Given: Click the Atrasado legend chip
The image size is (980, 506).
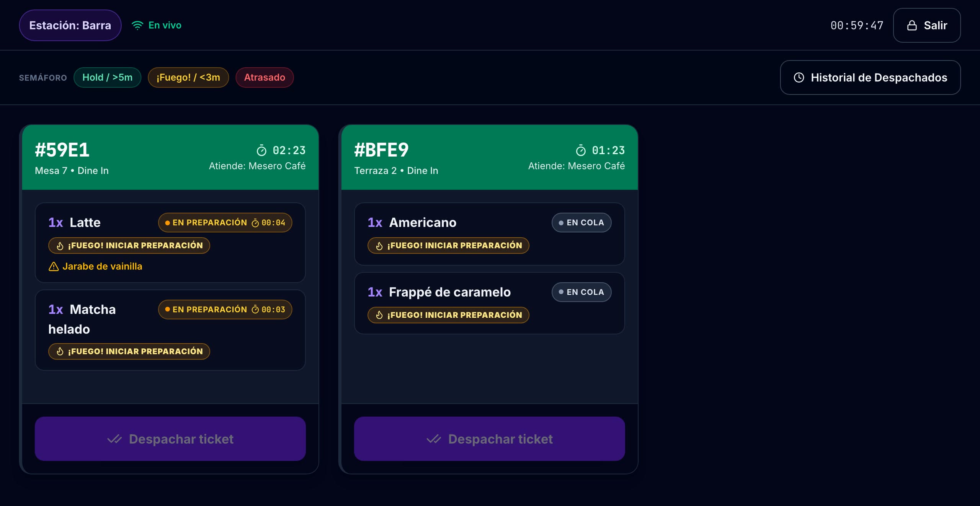Looking at the screenshot, I should pyautogui.click(x=265, y=77).
